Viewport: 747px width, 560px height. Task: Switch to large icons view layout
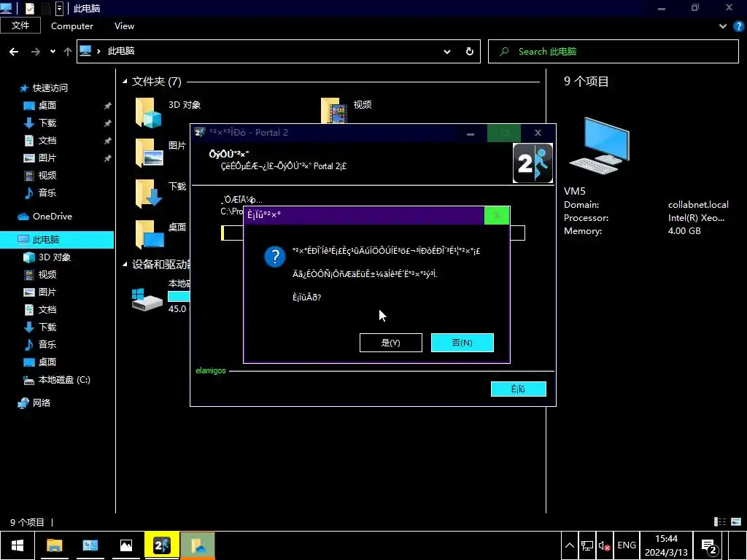pos(736,522)
